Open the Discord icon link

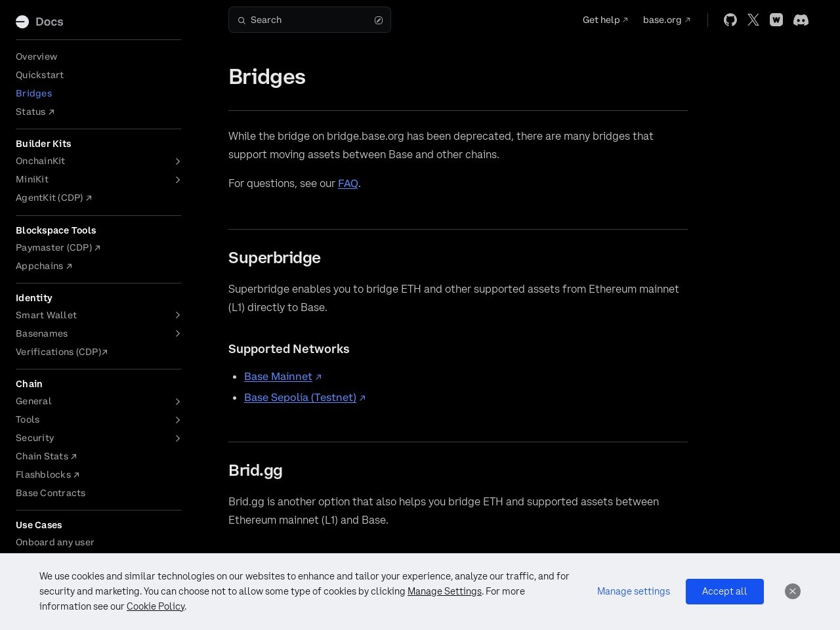[x=801, y=20]
